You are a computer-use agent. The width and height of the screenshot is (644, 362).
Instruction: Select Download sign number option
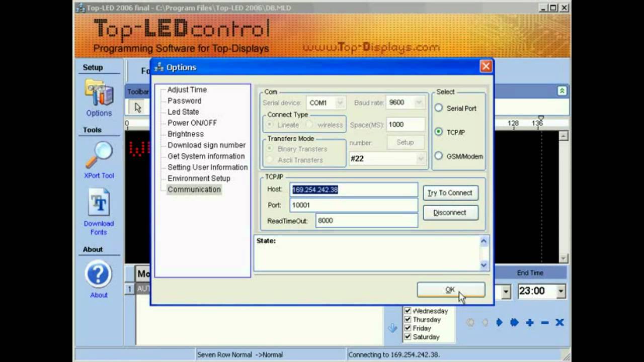coord(207,145)
